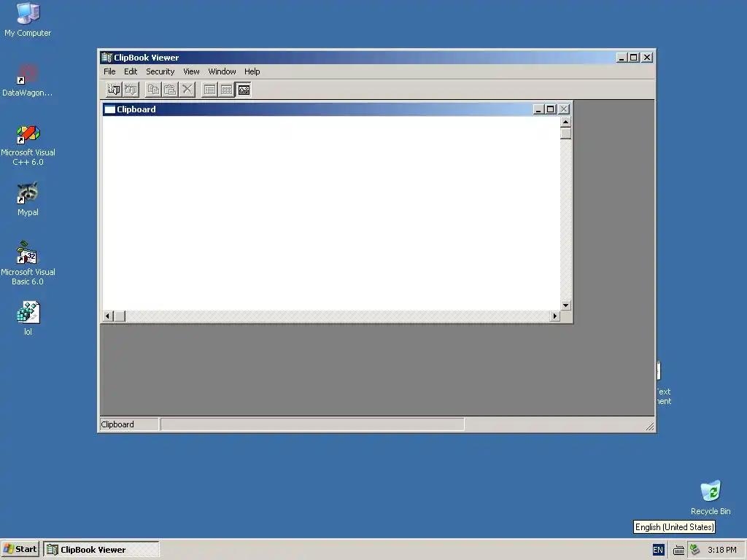Click the vertical scrollbar up arrow
Screen dimensions: 747x560
565,122
